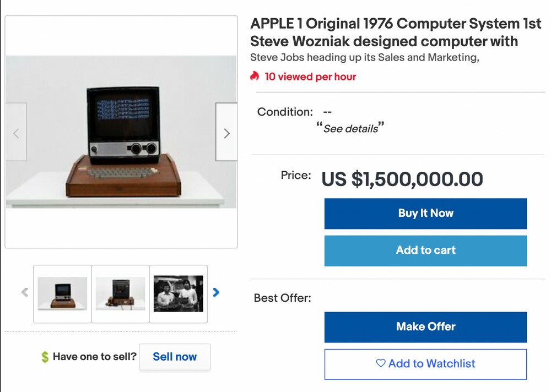
Task: Add the listing to your Watchlist
Action: pyautogui.click(x=425, y=363)
